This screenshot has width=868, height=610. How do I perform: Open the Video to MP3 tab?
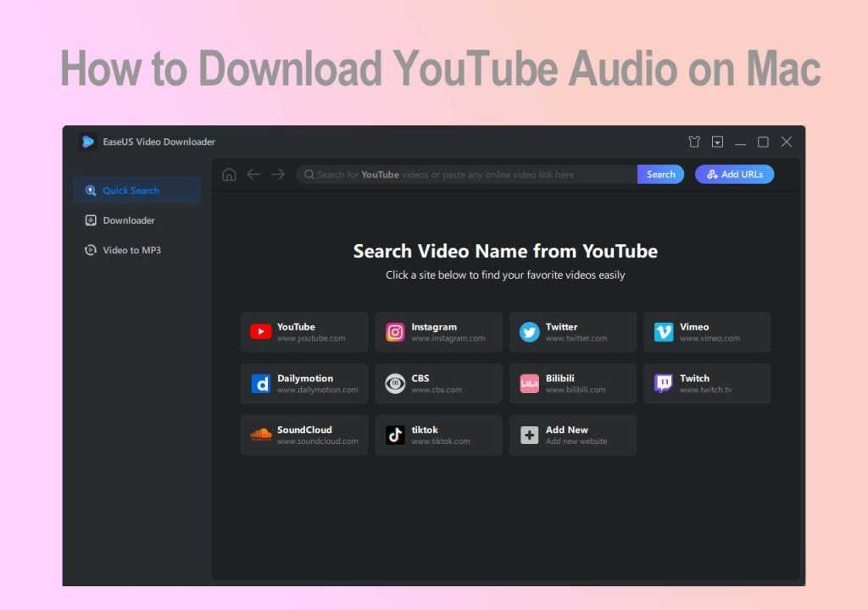136,250
